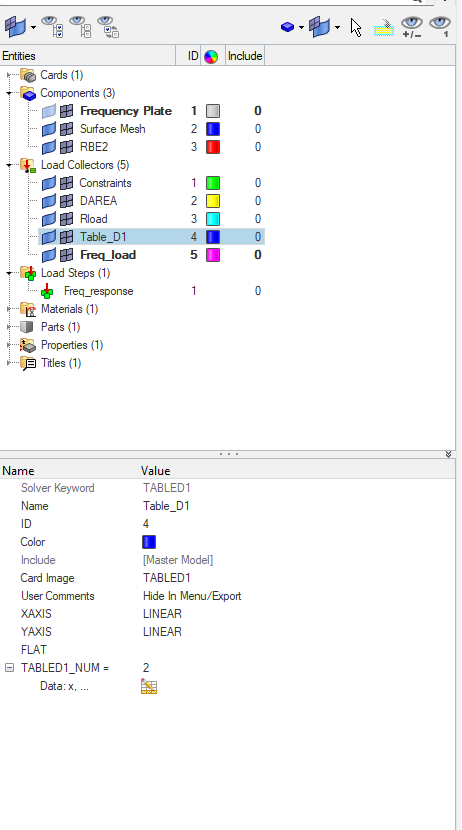Click the arrow selector cursor icon
The height and width of the screenshot is (830, 462).
[x=356, y=28]
